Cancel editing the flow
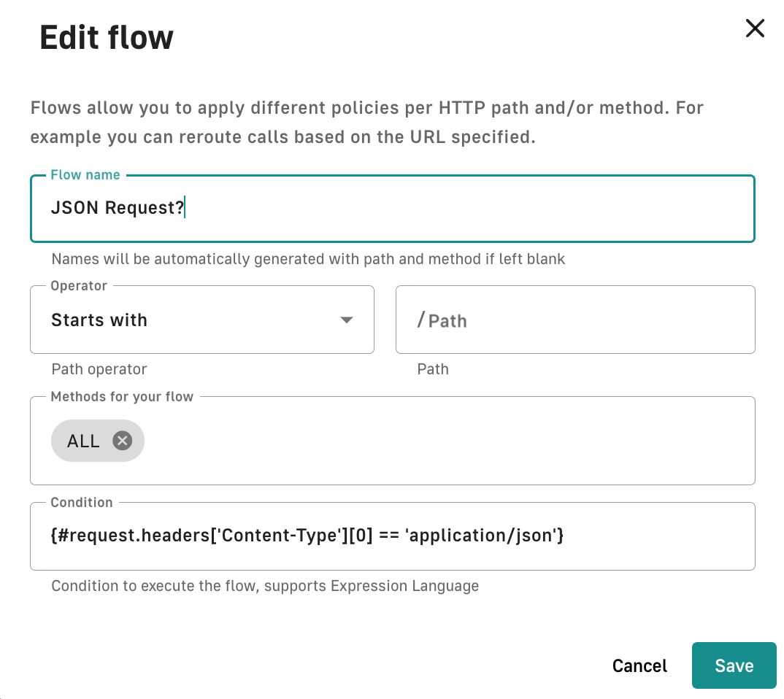Image resolution: width=784 pixels, height=699 pixels. point(639,666)
